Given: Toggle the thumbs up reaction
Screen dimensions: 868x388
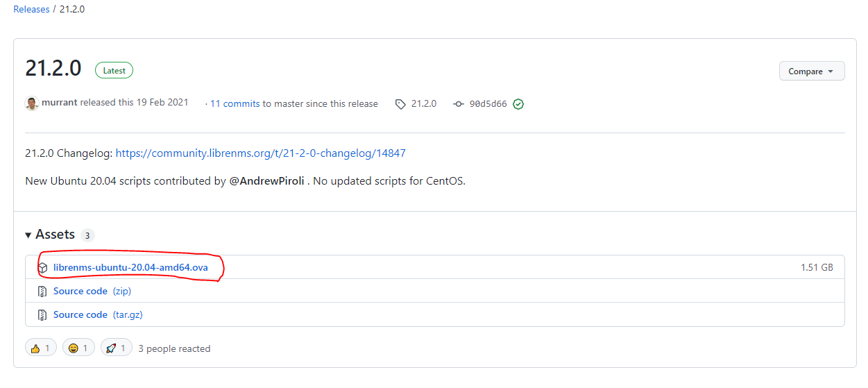Looking at the screenshot, I should coord(41,348).
